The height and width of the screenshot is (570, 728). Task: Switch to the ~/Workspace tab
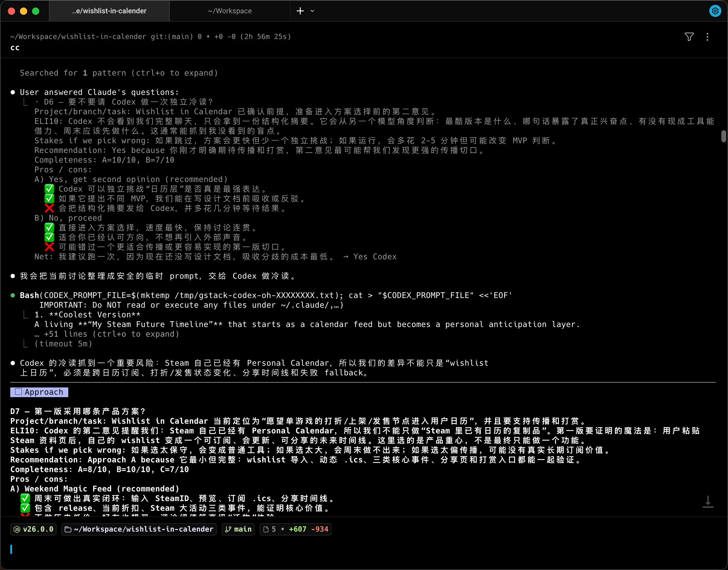[x=230, y=11]
